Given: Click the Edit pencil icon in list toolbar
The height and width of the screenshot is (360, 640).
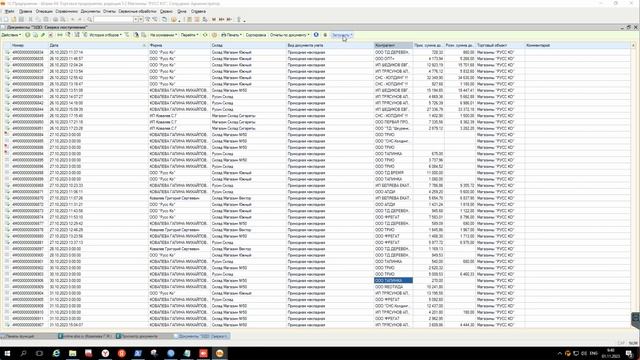Looking at the screenshot, I should [43, 35].
